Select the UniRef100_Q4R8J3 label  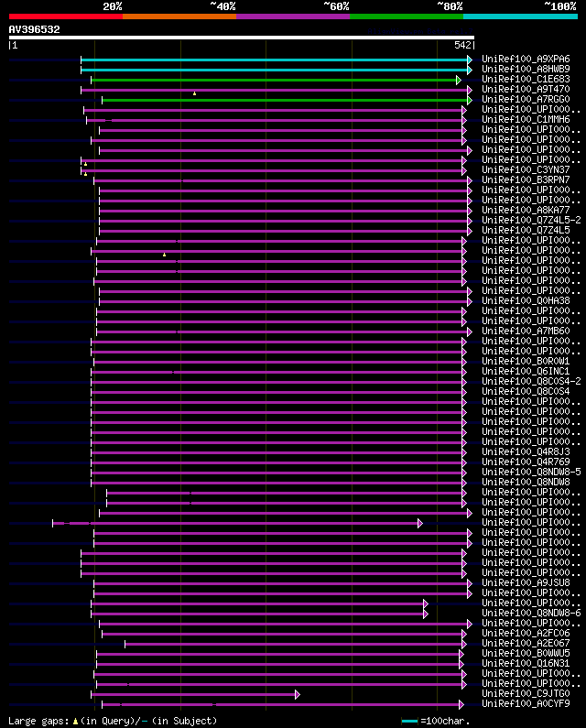point(526,451)
